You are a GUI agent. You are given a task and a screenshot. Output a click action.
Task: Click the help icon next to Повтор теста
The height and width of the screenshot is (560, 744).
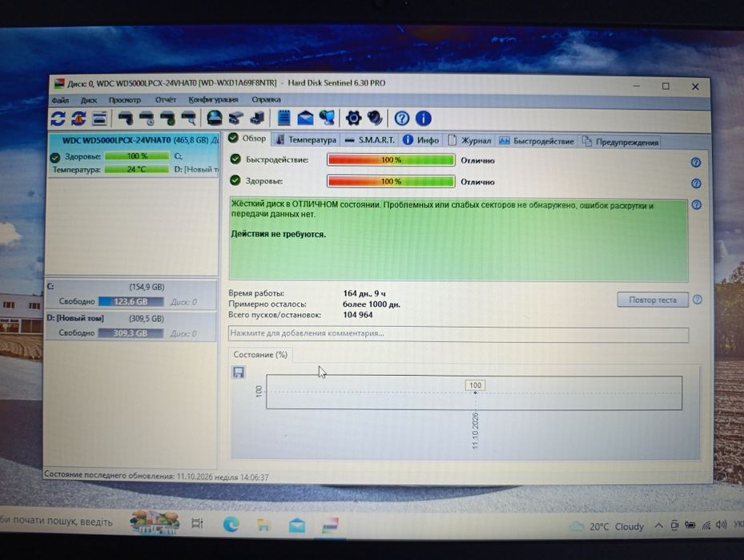coord(697,300)
